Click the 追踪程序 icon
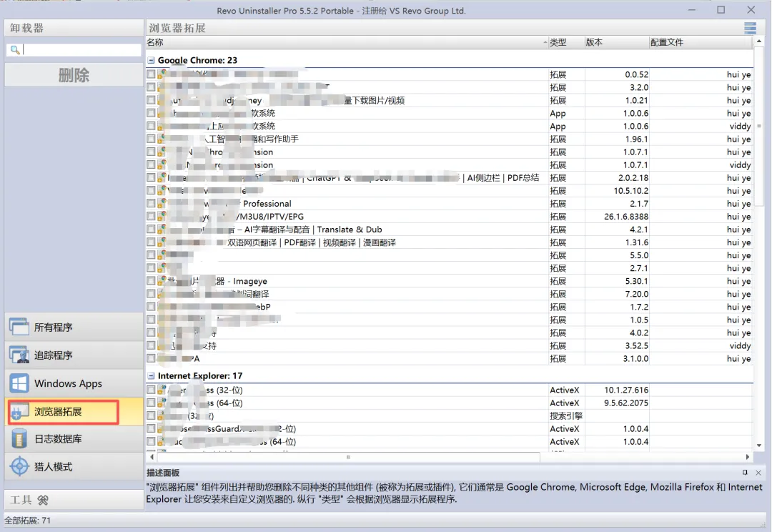 point(19,355)
